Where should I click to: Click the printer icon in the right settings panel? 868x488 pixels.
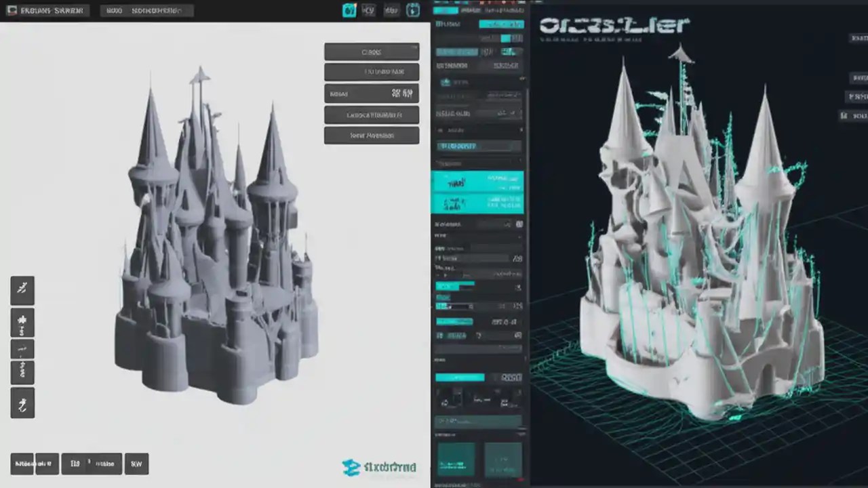[x=447, y=82]
